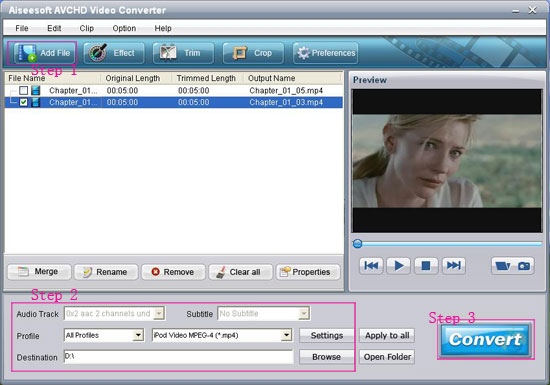Viewport: 550px width, 385px height.
Task: Uncheck the box for Chapter_01_03.mp4 row
Action: click(x=24, y=102)
